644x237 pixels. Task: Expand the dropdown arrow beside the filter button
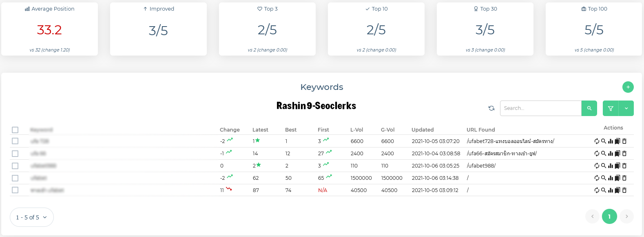point(626,108)
